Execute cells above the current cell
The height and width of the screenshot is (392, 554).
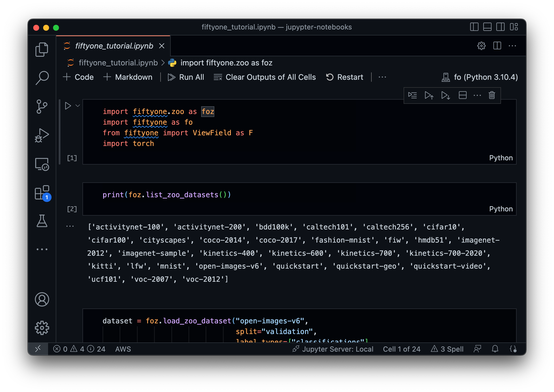[x=429, y=95]
